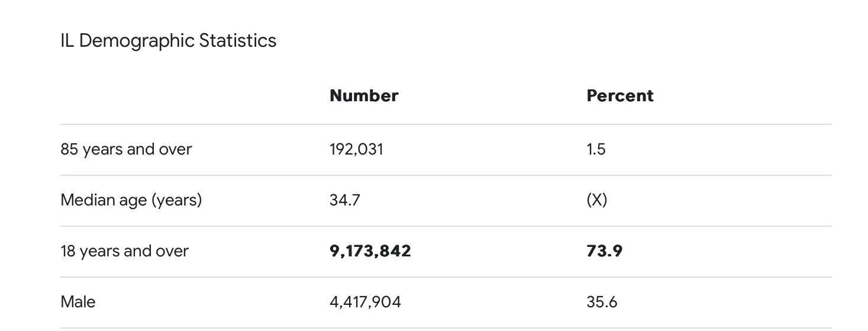Image resolution: width=868 pixels, height=331 pixels.
Task: Select the 192,031 number cell
Action: pyautogui.click(x=356, y=149)
